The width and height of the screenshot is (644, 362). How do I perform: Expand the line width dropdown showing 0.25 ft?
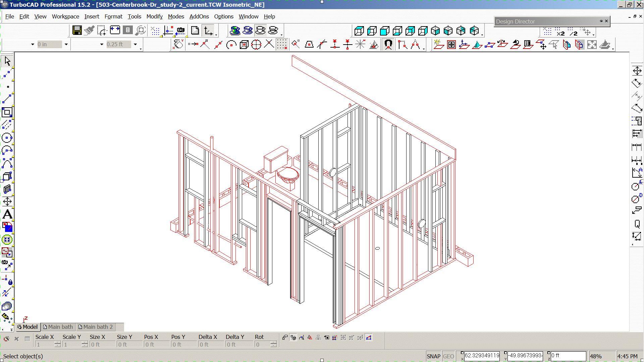click(136, 44)
